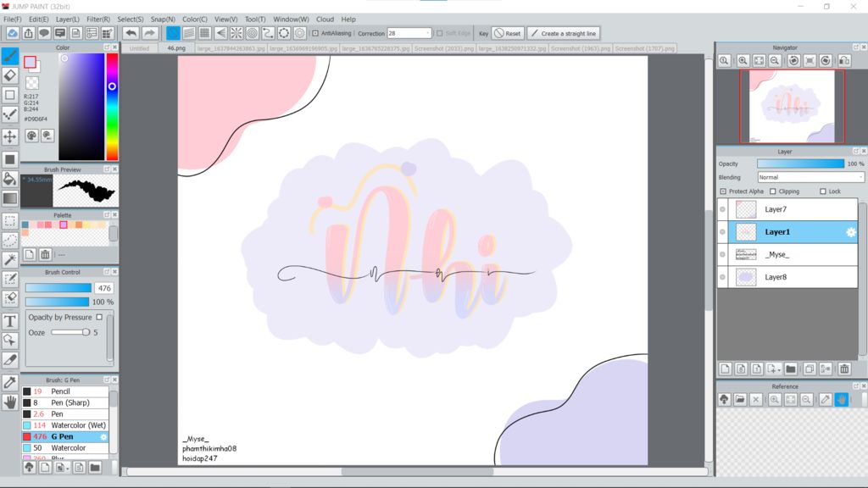The image size is (868, 488).
Task: Enable Clipping checkbox
Action: 773,191
